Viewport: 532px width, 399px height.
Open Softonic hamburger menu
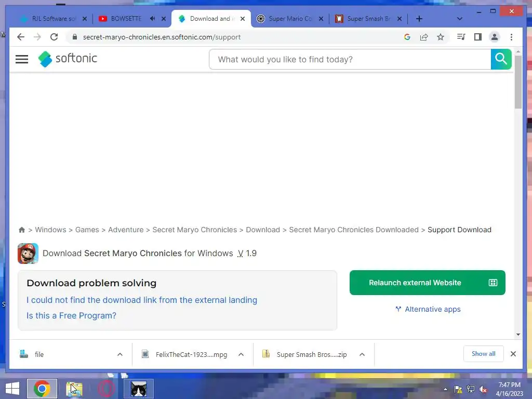pos(22,59)
